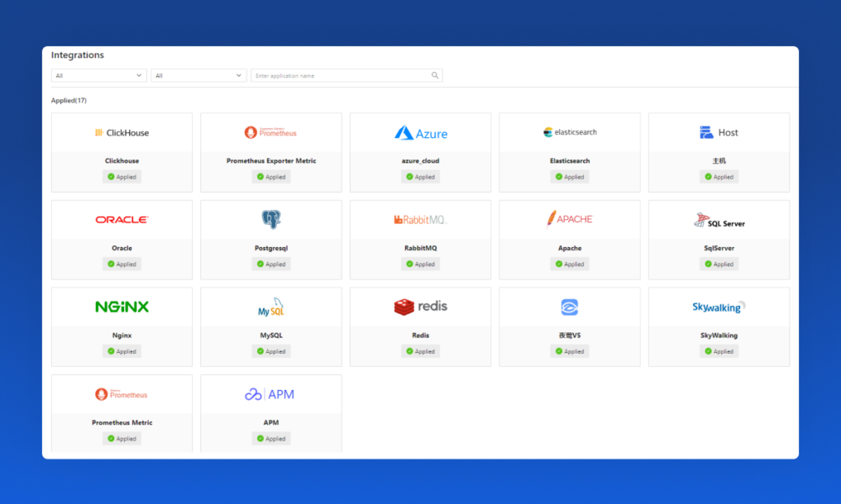Click the search magnifier icon
This screenshot has width=841, height=504.
pyautogui.click(x=435, y=76)
